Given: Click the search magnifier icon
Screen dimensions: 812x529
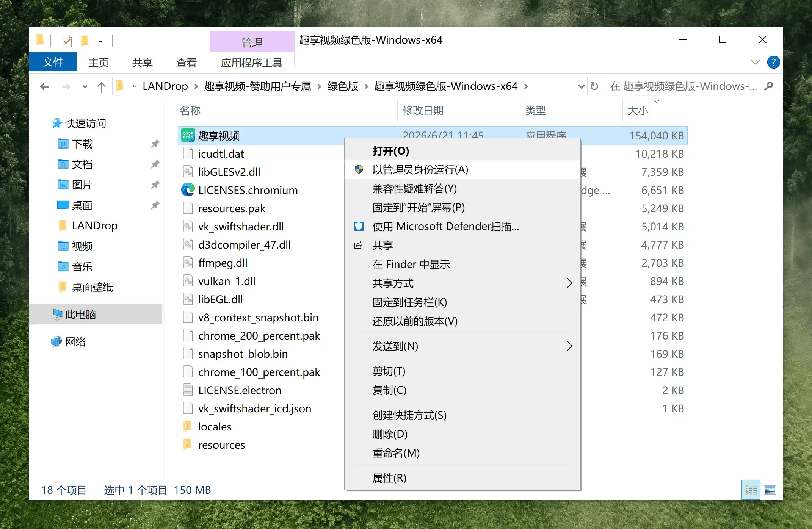Looking at the screenshot, I should coord(769,86).
